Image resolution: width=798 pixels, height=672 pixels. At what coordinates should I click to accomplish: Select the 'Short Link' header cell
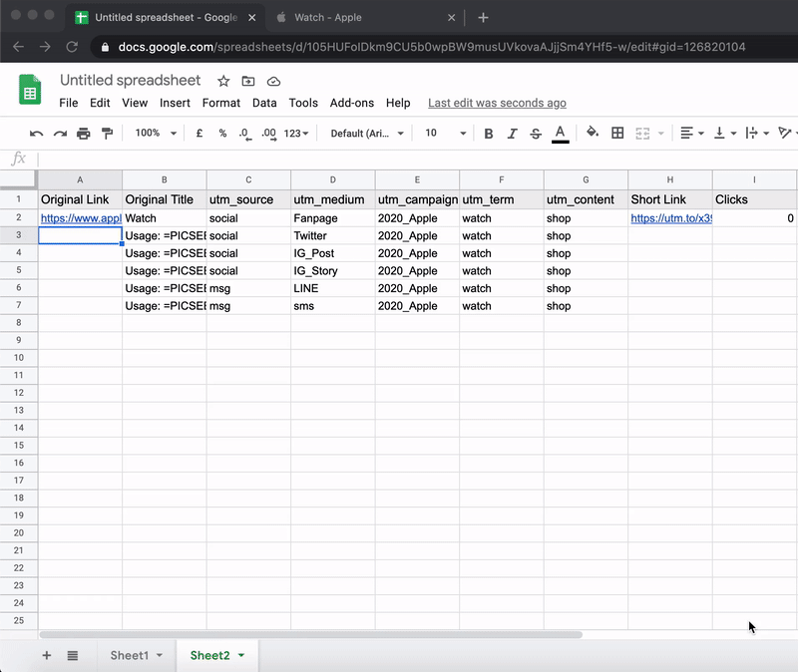[670, 199]
